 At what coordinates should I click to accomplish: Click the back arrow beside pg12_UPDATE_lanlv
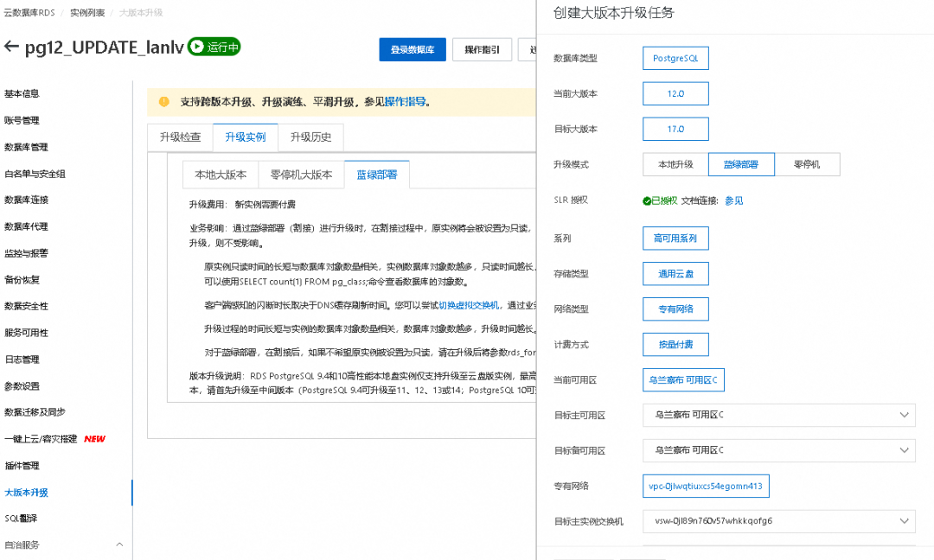[x=11, y=47]
